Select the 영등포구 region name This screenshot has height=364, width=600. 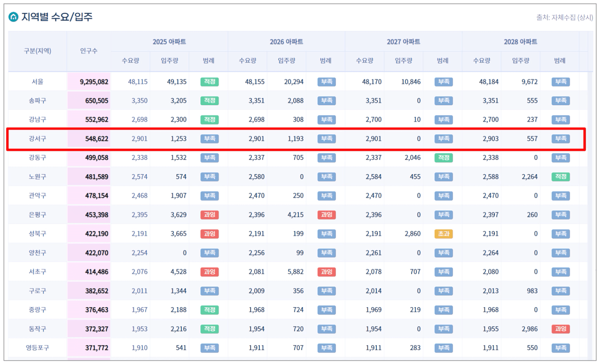click(x=37, y=348)
